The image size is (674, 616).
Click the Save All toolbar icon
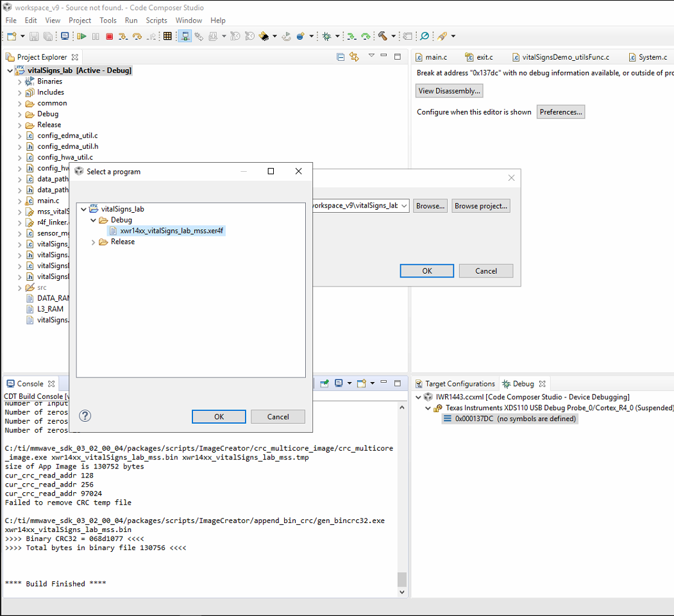48,37
